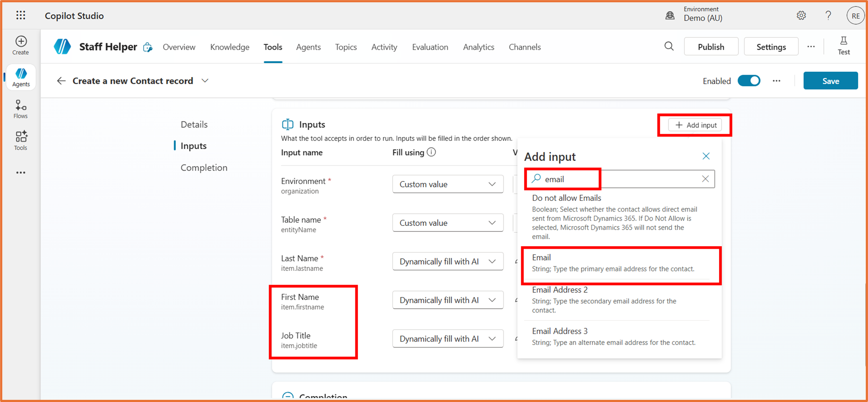Open Tools from the left sidebar
The height and width of the screenshot is (402, 868).
coord(21,140)
